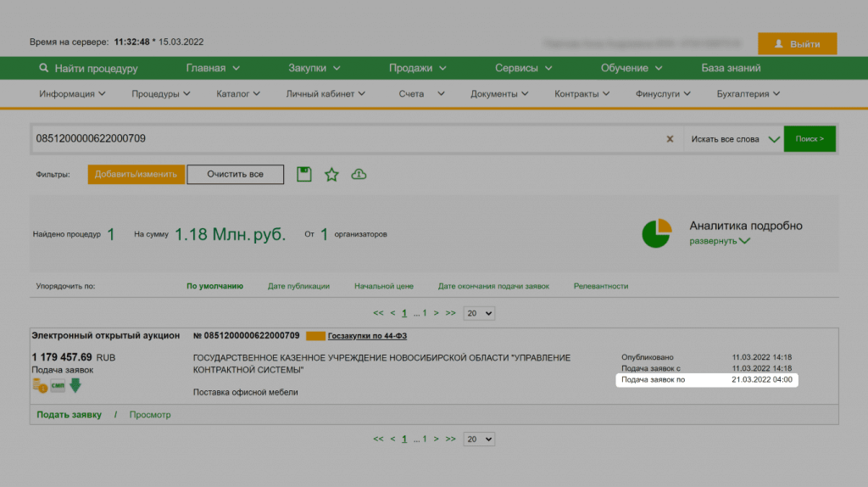The image size is (868, 487).
Task: Click the cloud download icon
Action: click(x=359, y=174)
